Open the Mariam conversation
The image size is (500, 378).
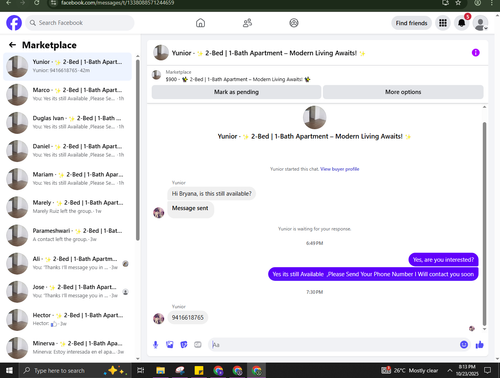coord(67,179)
